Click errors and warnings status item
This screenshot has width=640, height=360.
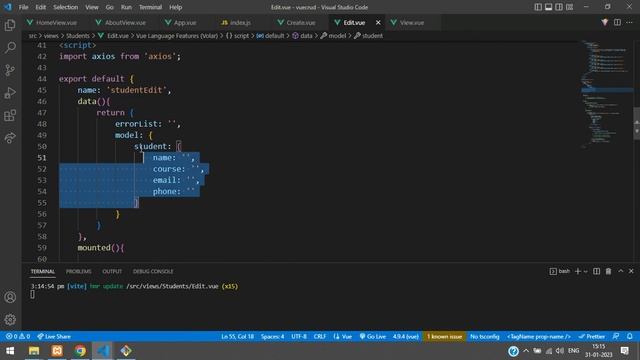coord(18,336)
